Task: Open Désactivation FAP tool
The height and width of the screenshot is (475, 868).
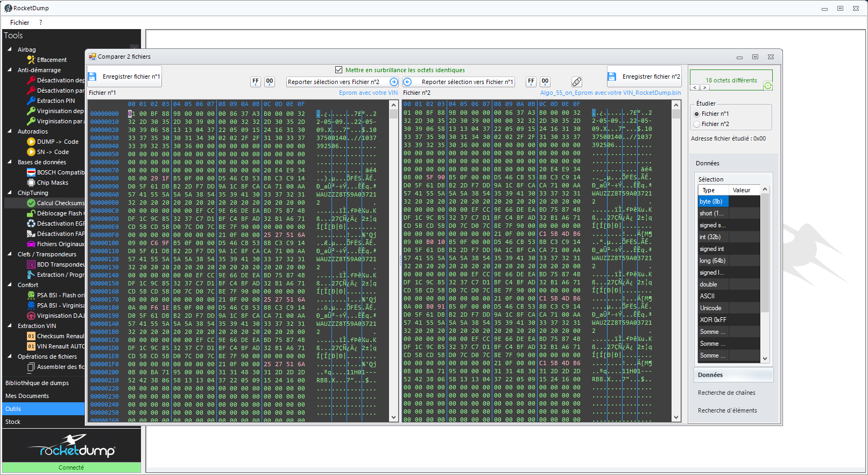Action: pyautogui.click(x=56, y=234)
